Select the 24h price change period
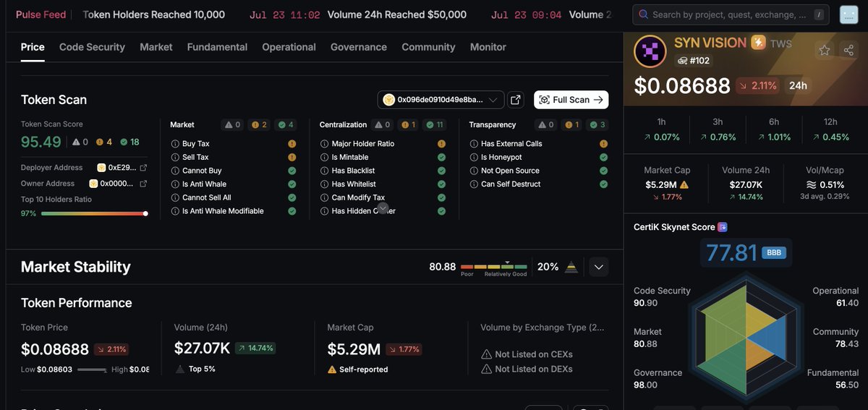Screen dimensions: 868x410 798,85
